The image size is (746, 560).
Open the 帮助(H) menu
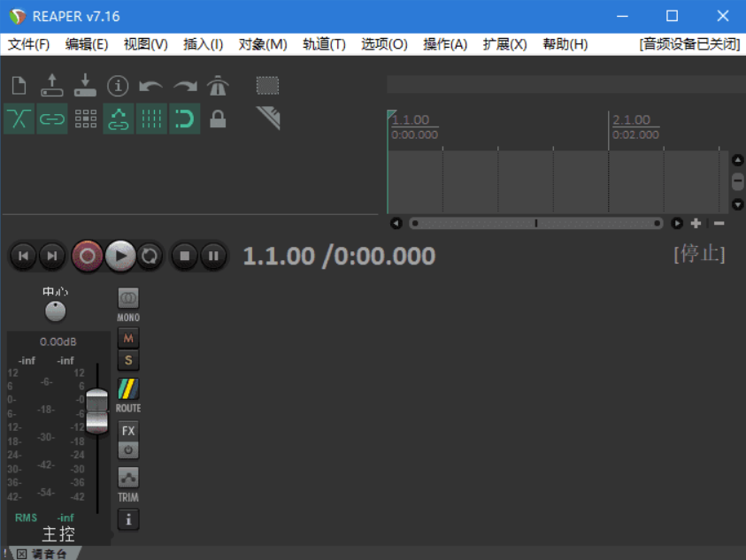(565, 44)
